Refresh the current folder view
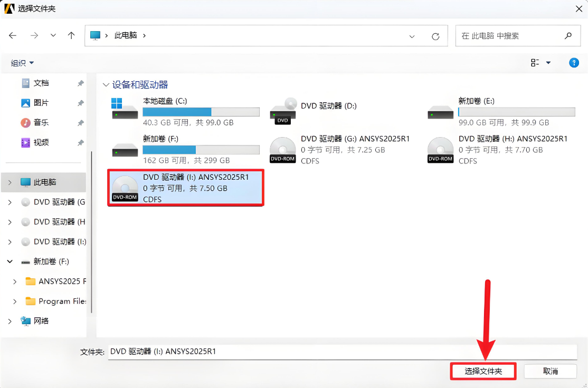 [x=435, y=36]
